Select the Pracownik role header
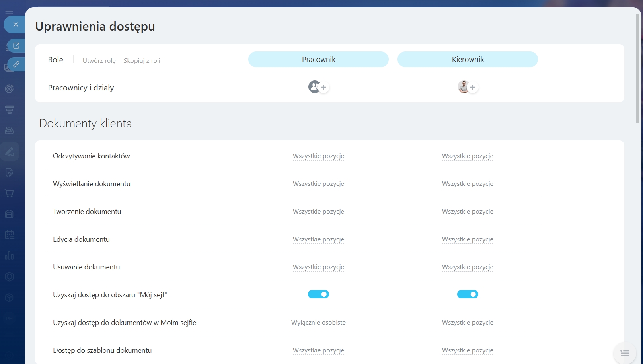This screenshot has width=643, height=364. 318,59
